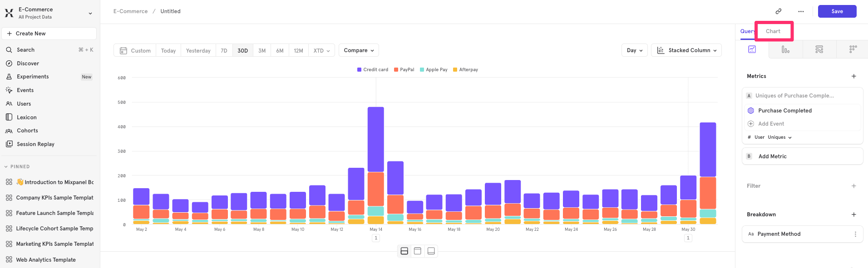Select the 7D date range
Screen dimensions: 868x268
pos(224,51)
